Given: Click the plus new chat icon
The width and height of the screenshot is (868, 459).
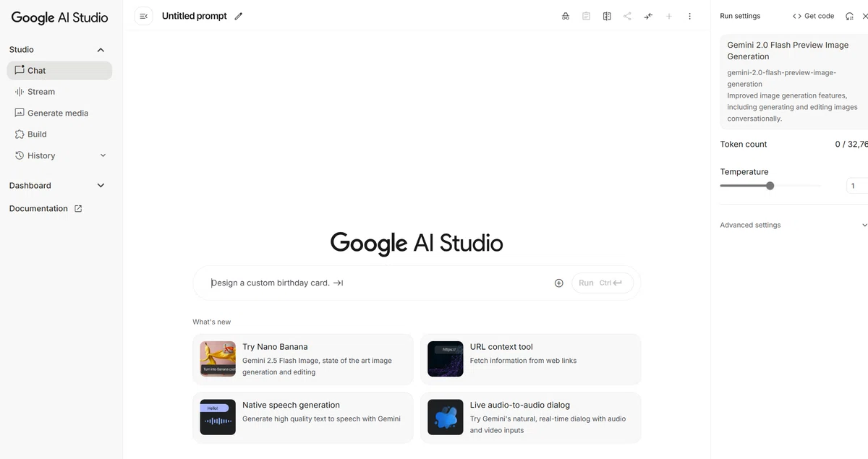Looking at the screenshot, I should [669, 16].
